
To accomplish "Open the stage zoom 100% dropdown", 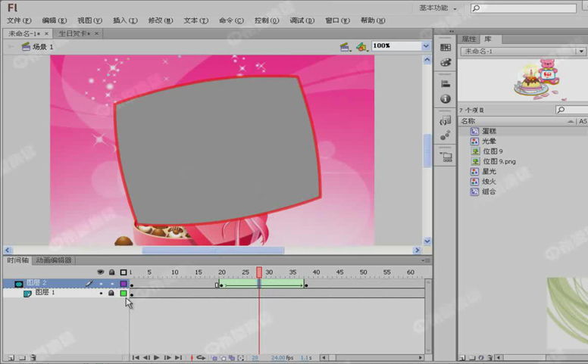I will [425, 46].
